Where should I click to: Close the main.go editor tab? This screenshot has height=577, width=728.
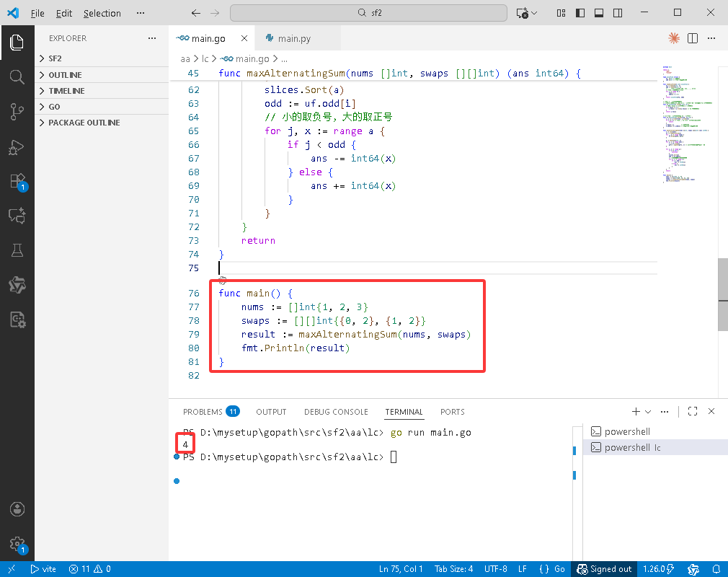tap(244, 38)
